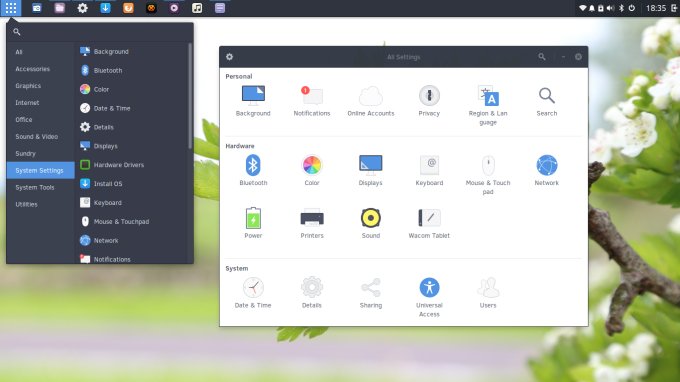Open Date & Time in System section

pyautogui.click(x=253, y=293)
